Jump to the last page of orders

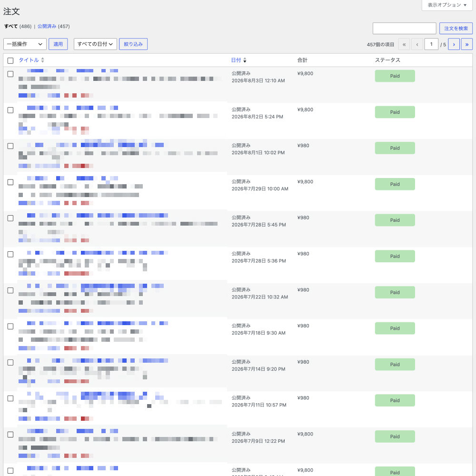click(466, 44)
